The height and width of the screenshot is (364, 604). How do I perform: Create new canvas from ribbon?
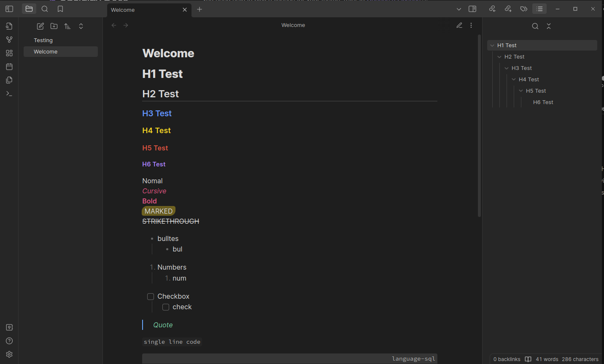[9, 53]
